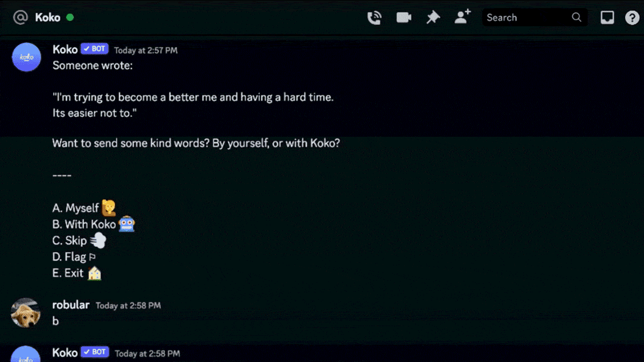Start a video call with Koko
Image resolution: width=644 pixels, height=362 pixels.
[404, 17]
